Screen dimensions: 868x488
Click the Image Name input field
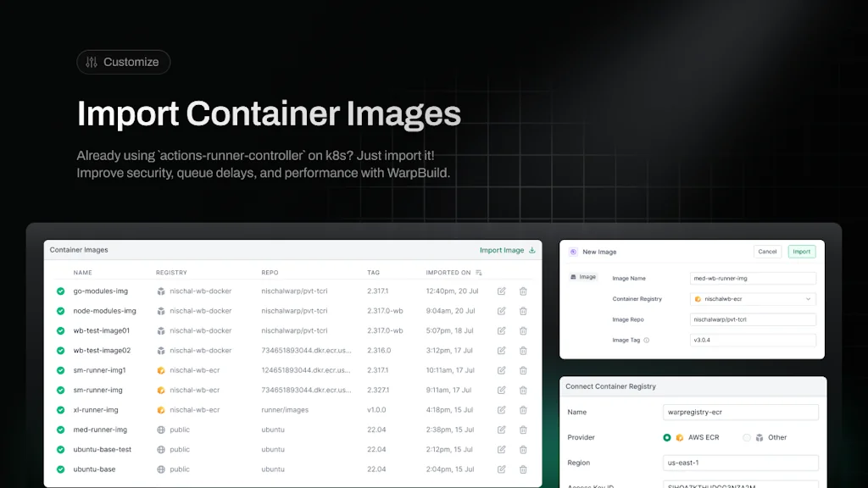tap(753, 278)
